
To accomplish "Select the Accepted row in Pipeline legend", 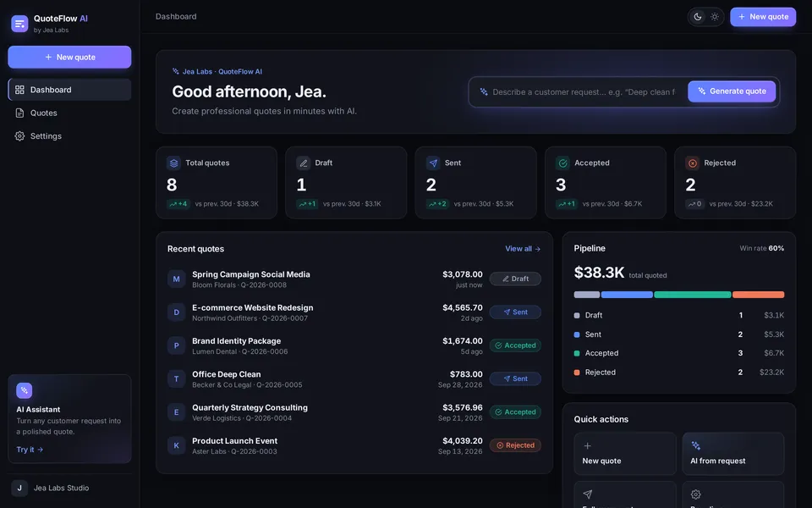I will [x=679, y=353].
